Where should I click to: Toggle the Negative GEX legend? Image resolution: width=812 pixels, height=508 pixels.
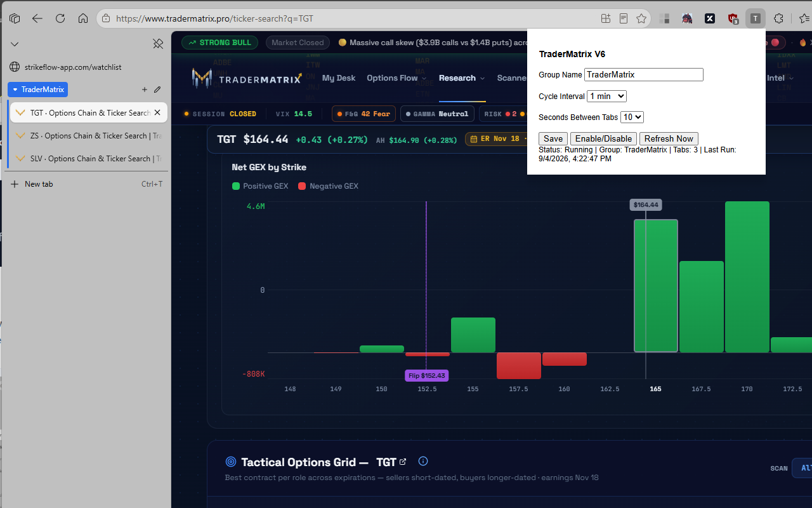coord(328,186)
